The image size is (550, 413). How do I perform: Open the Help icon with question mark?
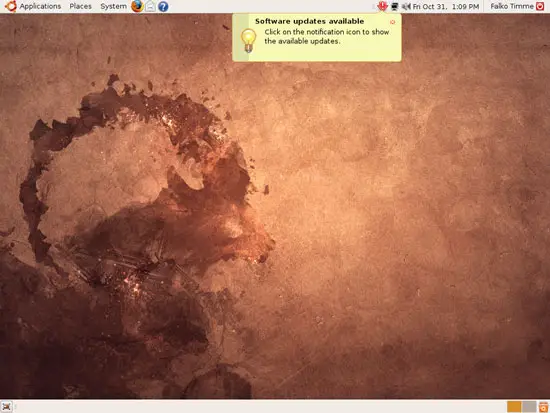click(163, 6)
